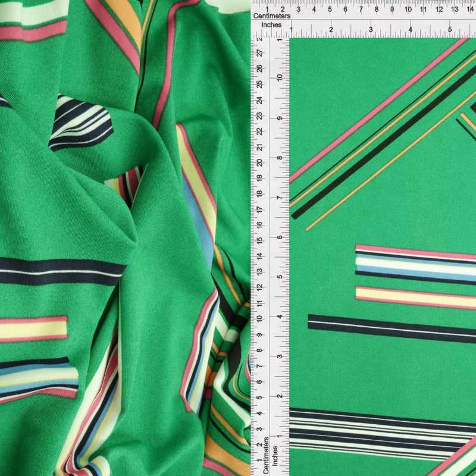
Task: Open the draped green fabric photo
Action: pyautogui.click(x=125, y=238)
